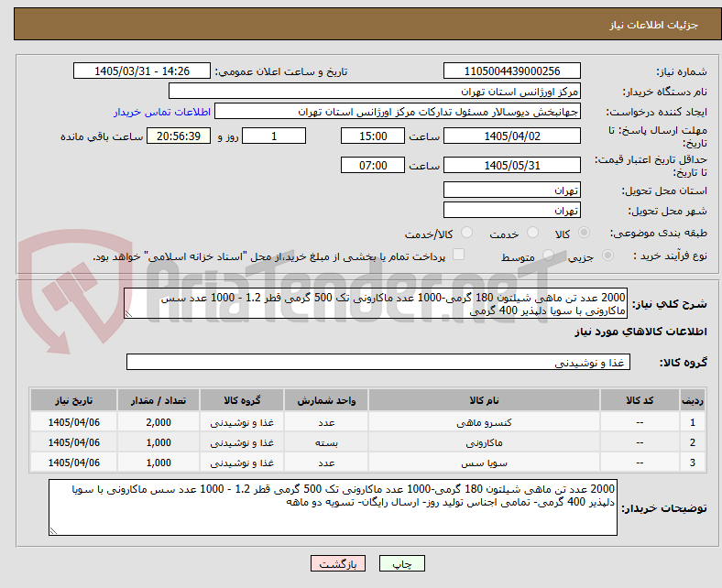The height and width of the screenshot is (588, 722).
Task: Click the کد کالا column header
Action: 640,400
